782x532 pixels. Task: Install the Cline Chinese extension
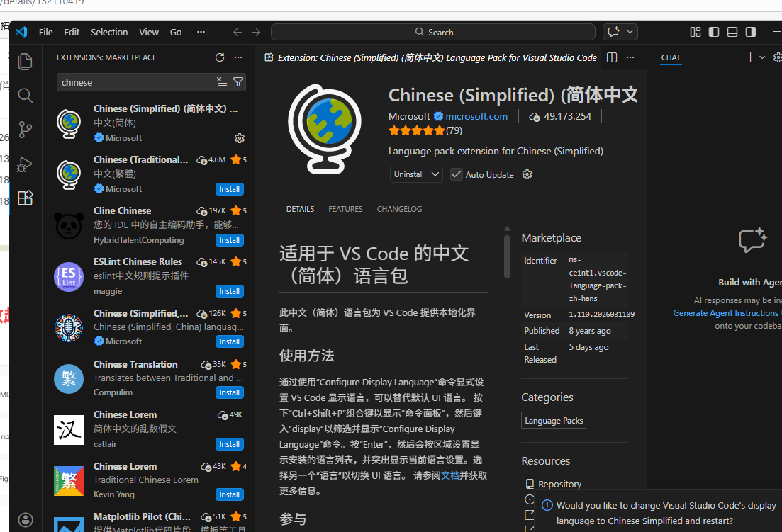[230, 240]
